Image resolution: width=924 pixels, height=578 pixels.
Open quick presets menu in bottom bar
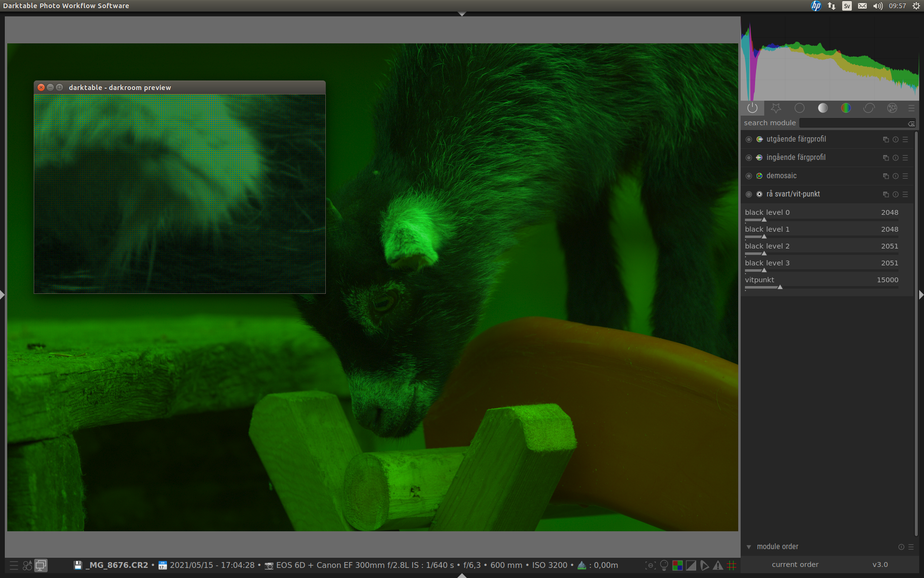click(x=14, y=565)
